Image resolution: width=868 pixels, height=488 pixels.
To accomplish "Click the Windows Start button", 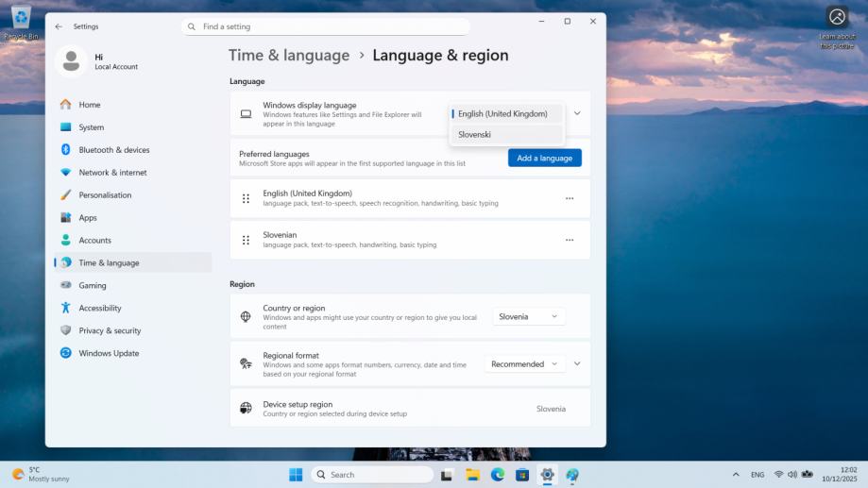I will click(x=296, y=474).
